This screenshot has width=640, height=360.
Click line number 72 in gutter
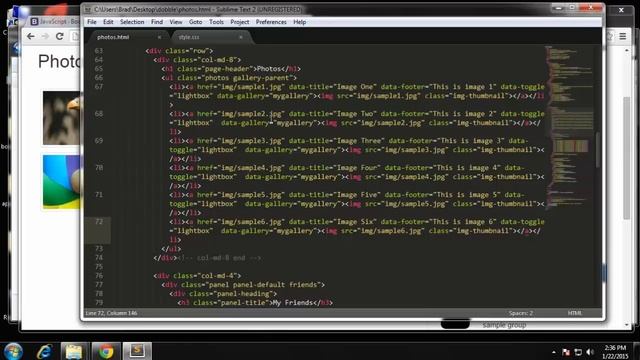point(99,222)
